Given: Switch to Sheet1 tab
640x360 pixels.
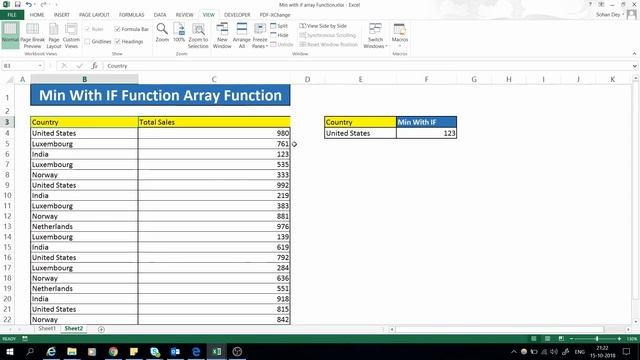Looking at the screenshot, I should pos(47,329).
